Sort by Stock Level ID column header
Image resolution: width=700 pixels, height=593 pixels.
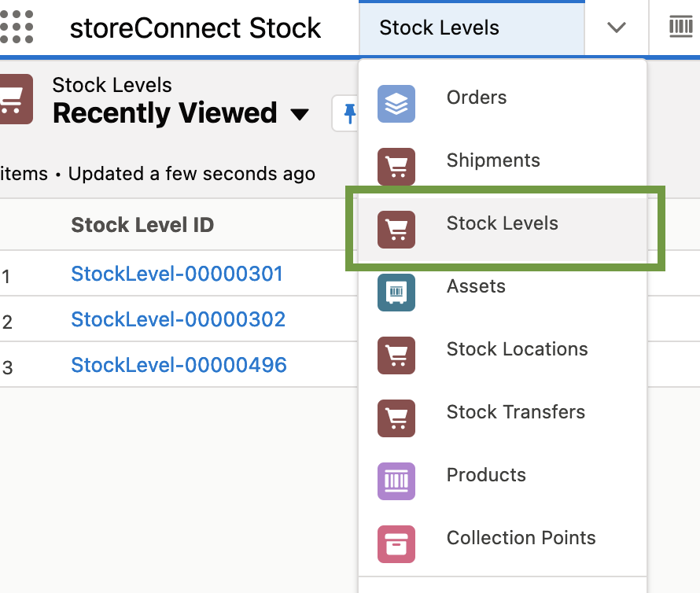tap(142, 225)
